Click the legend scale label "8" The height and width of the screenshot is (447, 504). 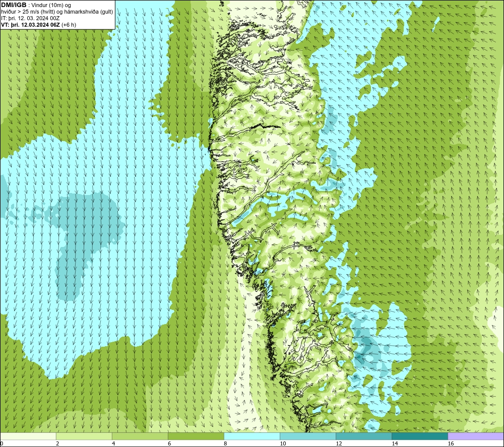click(225, 444)
